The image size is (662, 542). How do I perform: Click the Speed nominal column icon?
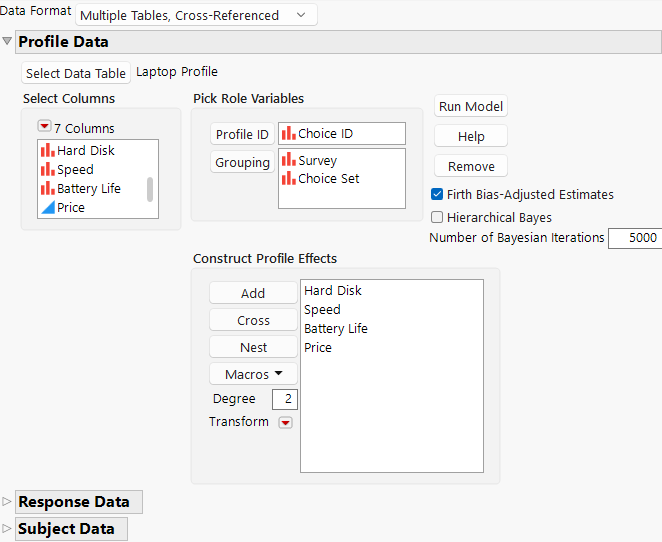(x=48, y=169)
